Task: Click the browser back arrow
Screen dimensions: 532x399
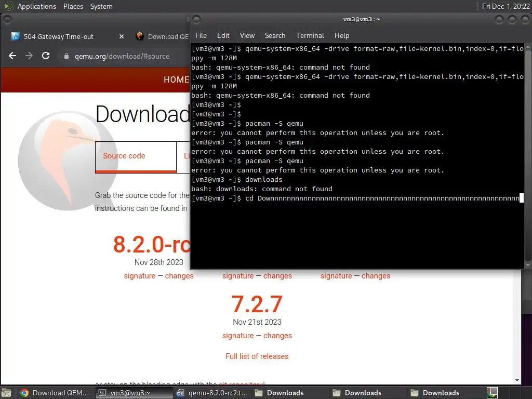Action: tap(12, 56)
